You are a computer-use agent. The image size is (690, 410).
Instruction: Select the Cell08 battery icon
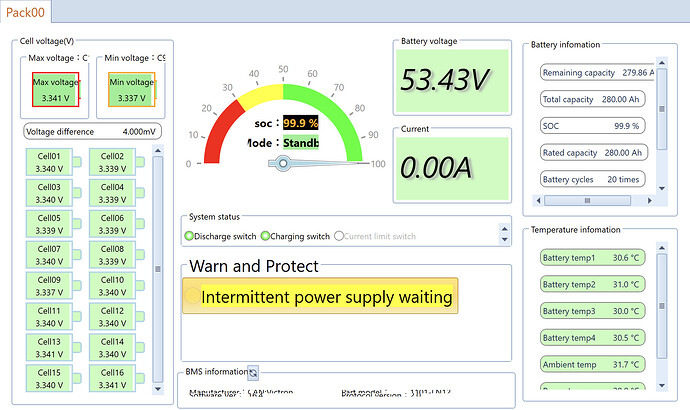(x=117, y=255)
